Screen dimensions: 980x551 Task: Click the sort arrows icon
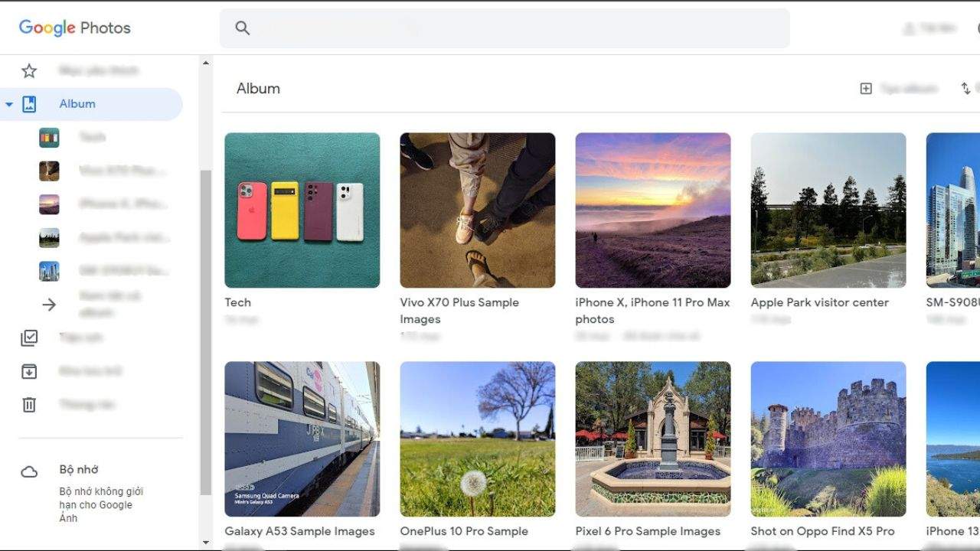click(x=965, y=89)
